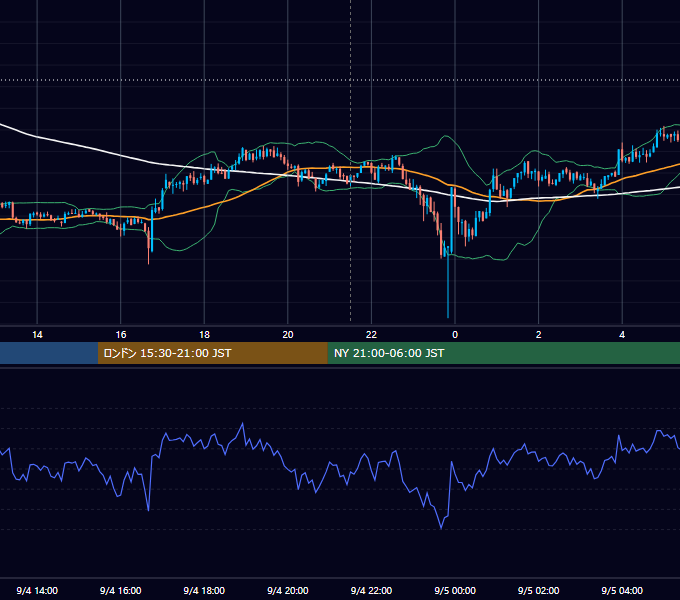Click the long lower wick candle near midnight

pos(448,282)
